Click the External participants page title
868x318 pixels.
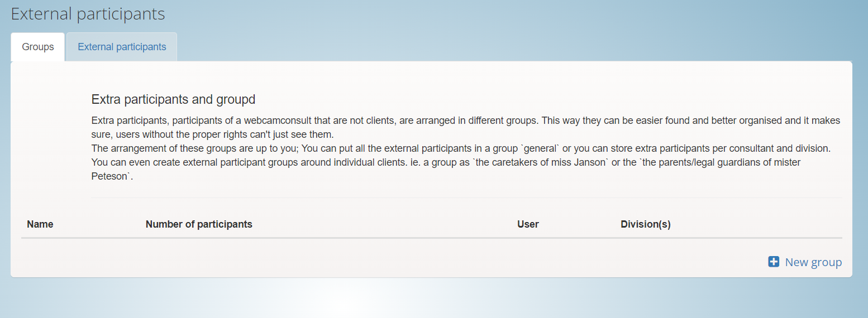coord(88,13)
